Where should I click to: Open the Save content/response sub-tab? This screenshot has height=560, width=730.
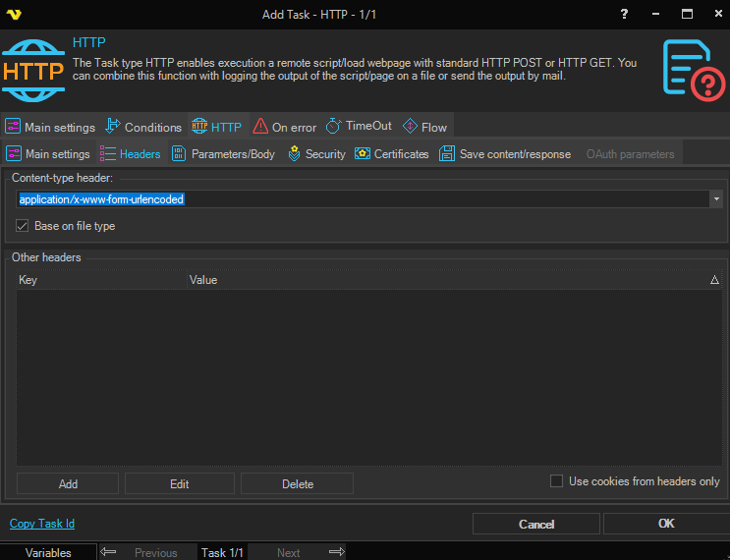(505, 153)
